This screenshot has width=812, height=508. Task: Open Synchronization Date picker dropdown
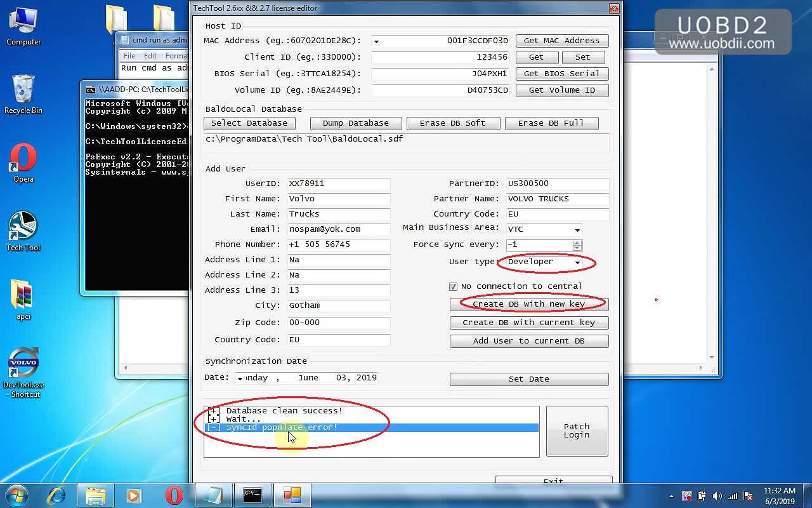point(240,378)
